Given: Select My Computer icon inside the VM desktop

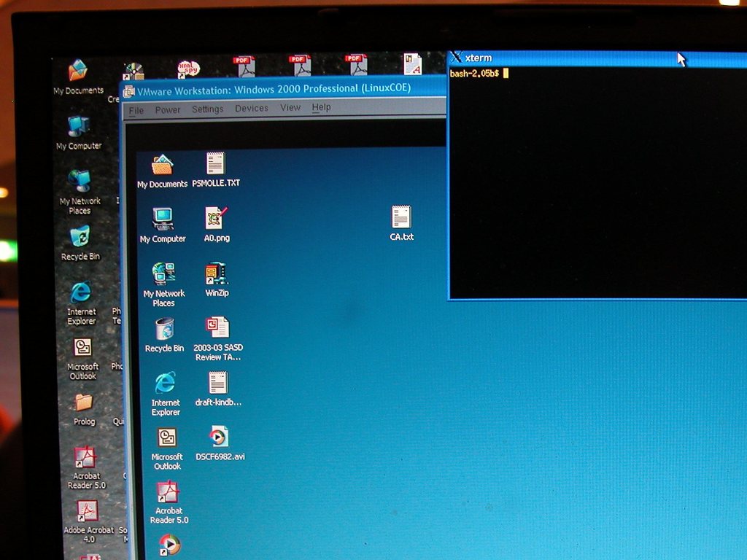Looking at the screenshot, I should (x=163, y=219).
